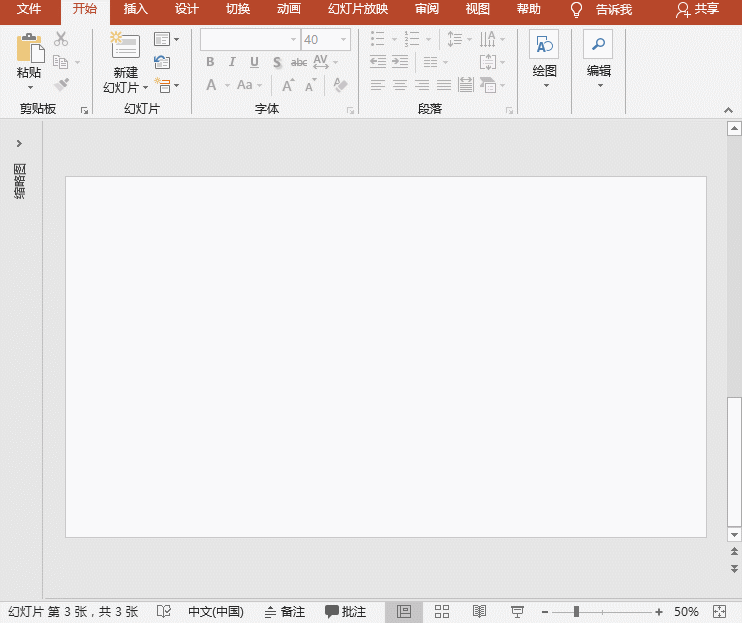
Task: Click the Convert to SmartArt icon
Action: pyautogui.click(x=488, y=85)
